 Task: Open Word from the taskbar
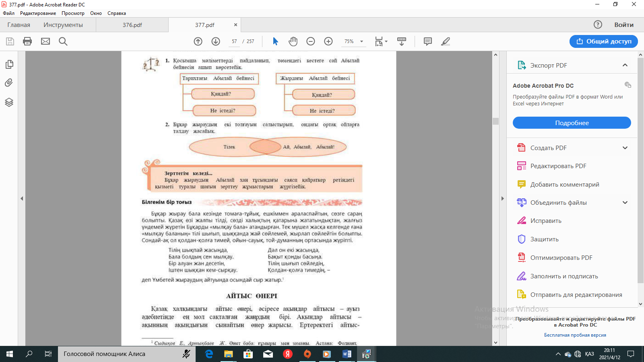pyautogui.click(x=347, y=354)
